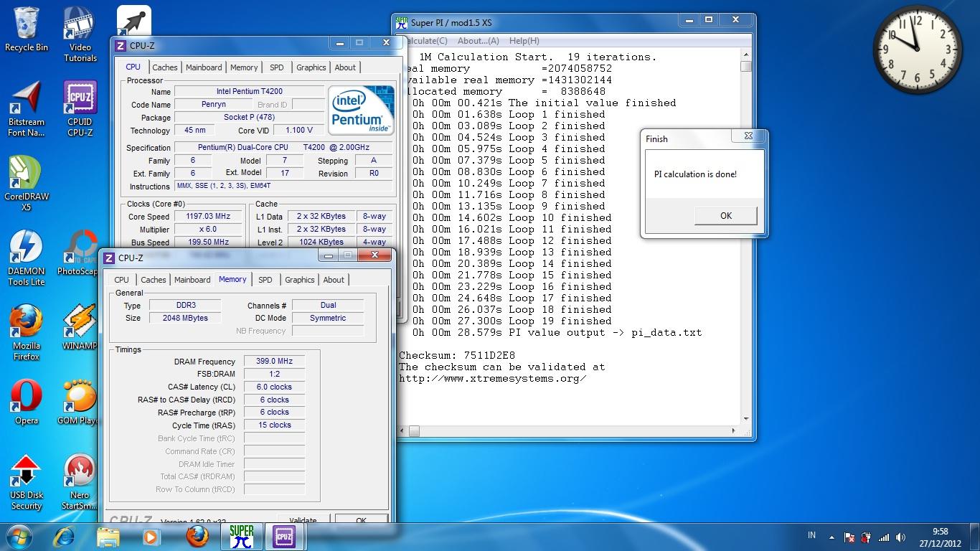Screen dimensions: 980x551
Task: Open the Nero StartSmart desktop shortcut
Action: coord(80,481)
